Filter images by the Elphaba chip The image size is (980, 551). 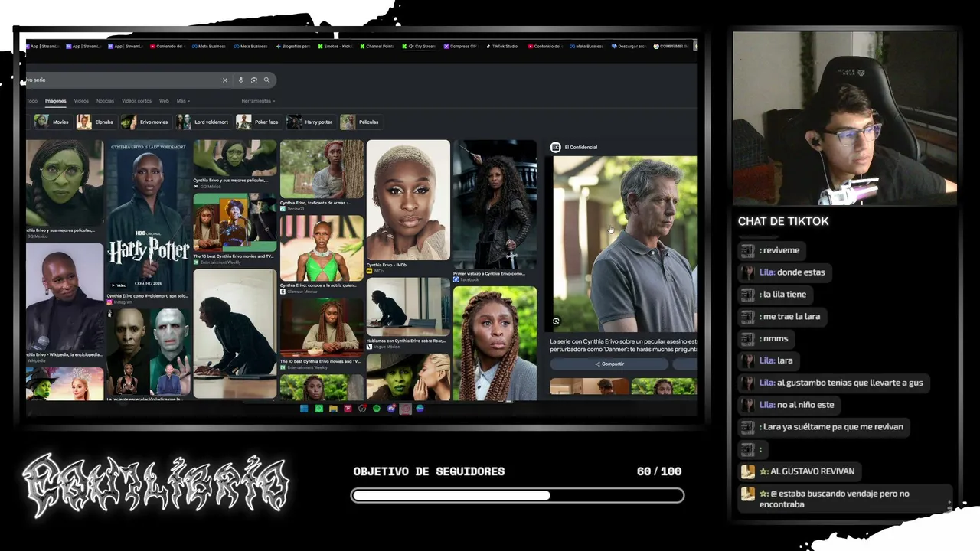click(96, 122)
